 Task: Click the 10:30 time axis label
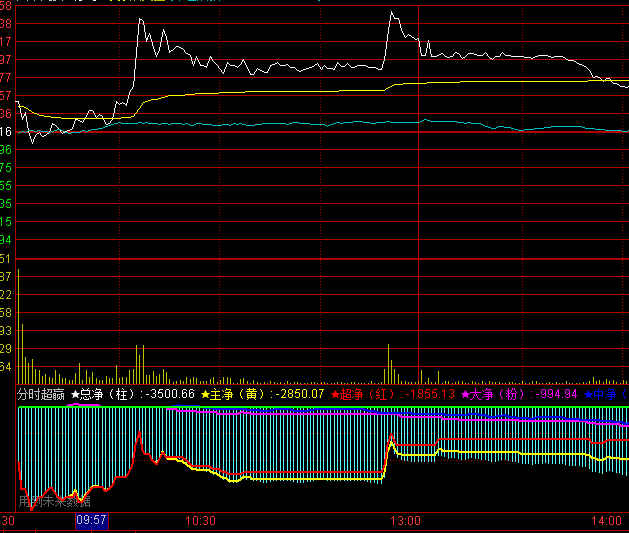coord(201,521)
